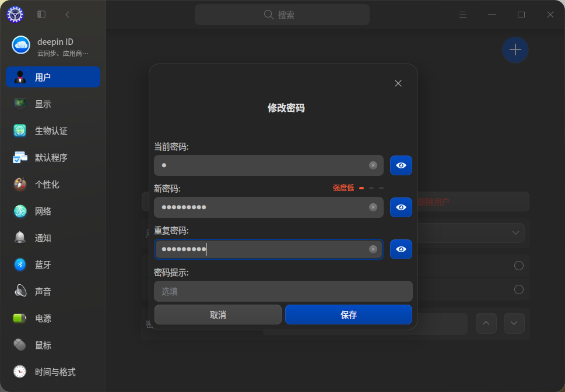Screen dimensions: 565x392
Task: Click the 密码提示 hint field
Action: pos(283,291)
